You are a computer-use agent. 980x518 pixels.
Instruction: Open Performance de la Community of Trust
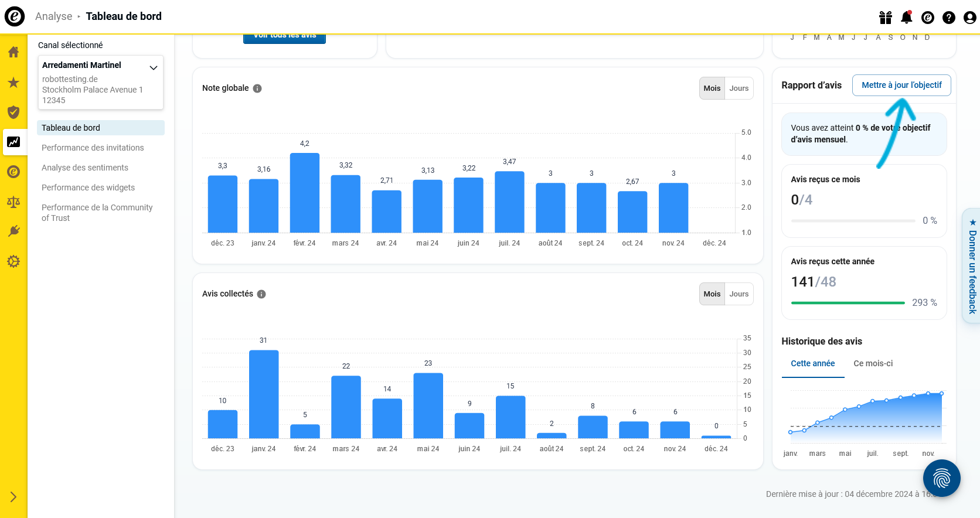click(x=97, y=213)
